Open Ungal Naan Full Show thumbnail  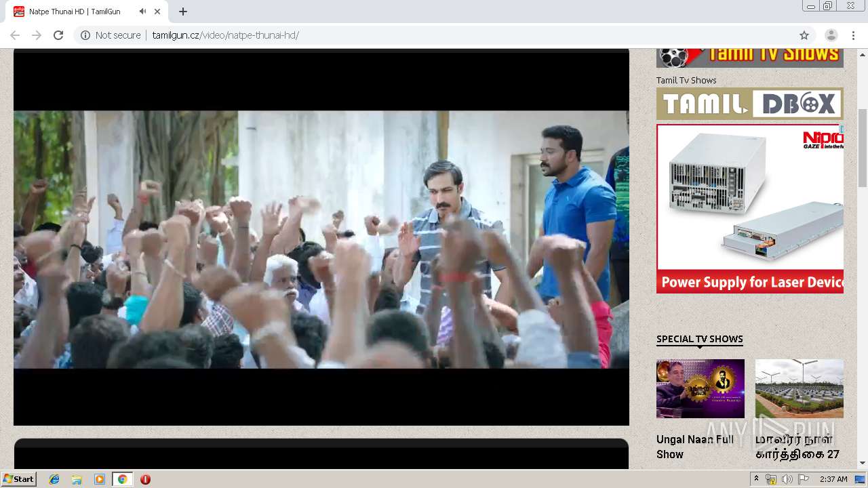point(701,388)
